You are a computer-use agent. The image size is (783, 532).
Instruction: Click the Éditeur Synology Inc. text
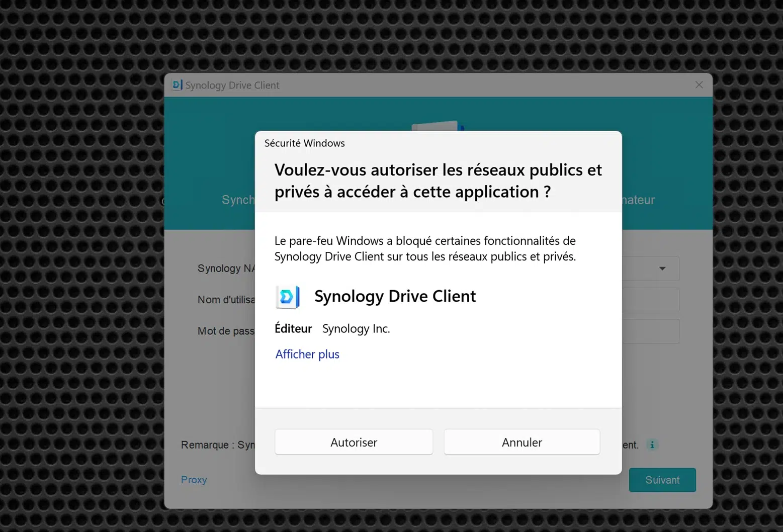point(332,328)
